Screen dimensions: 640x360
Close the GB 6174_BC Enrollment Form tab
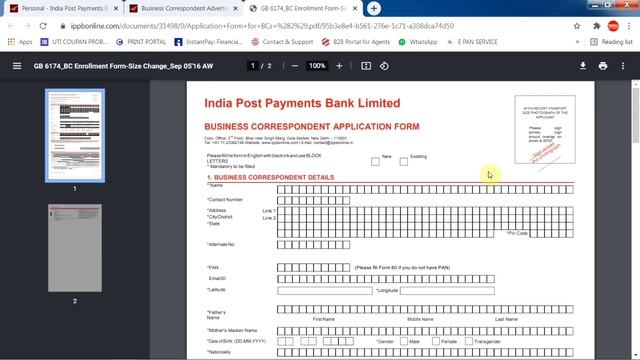point(355,8)
